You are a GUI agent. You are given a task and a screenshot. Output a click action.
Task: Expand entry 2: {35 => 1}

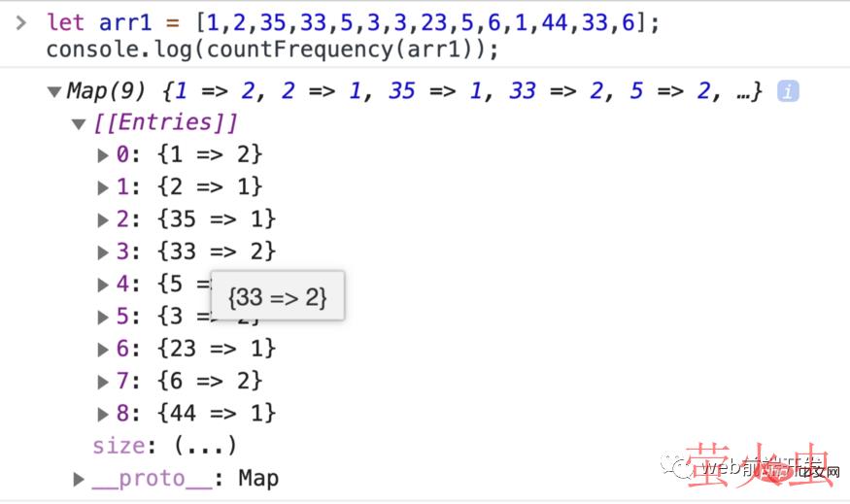click(102, 220)
